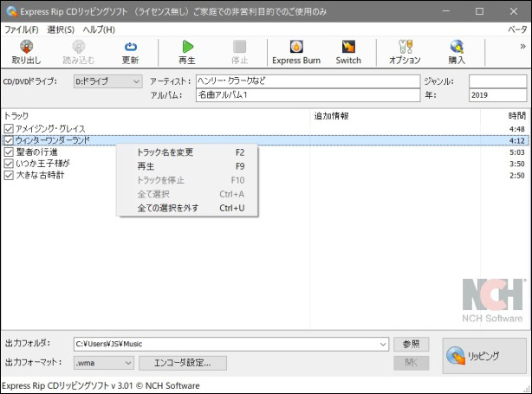Click the アーティスト input field
Screen dimensions: 532x394
click(308, 81)
